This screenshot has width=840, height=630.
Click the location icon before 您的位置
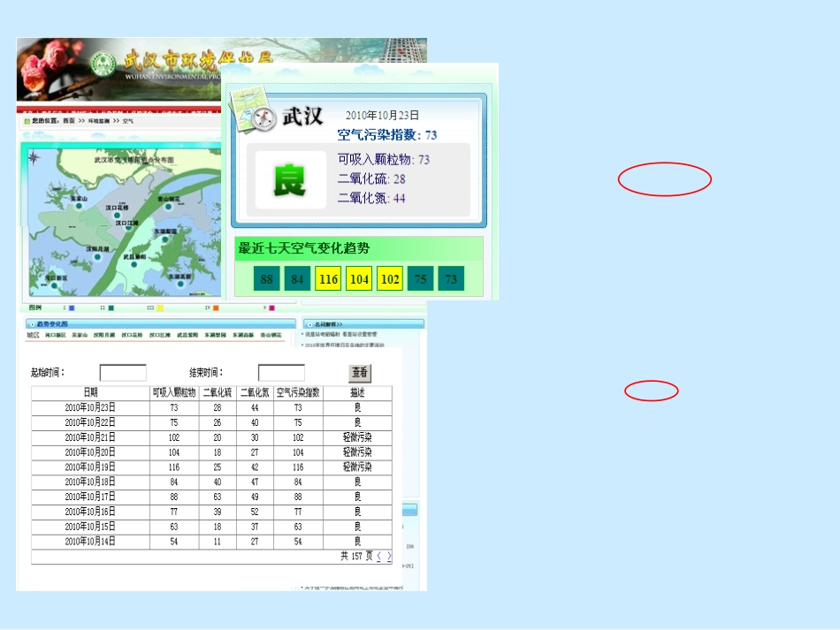tap(27, 121)
